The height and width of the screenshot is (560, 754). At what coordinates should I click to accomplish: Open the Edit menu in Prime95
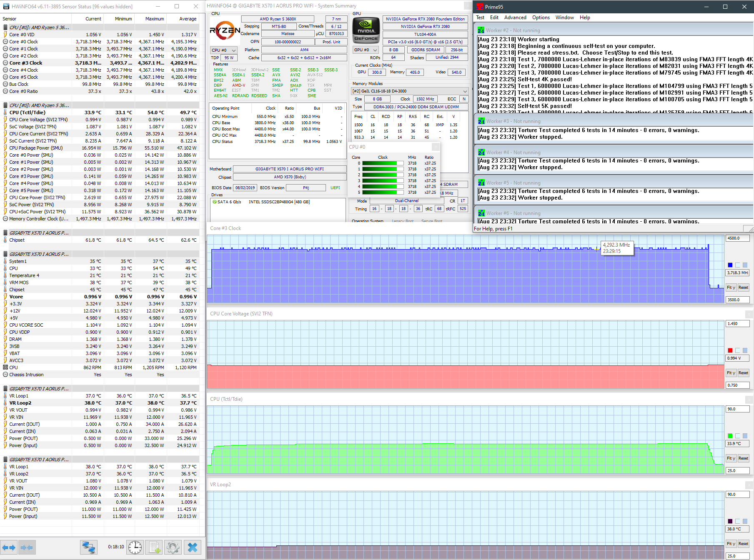[494, 17]
